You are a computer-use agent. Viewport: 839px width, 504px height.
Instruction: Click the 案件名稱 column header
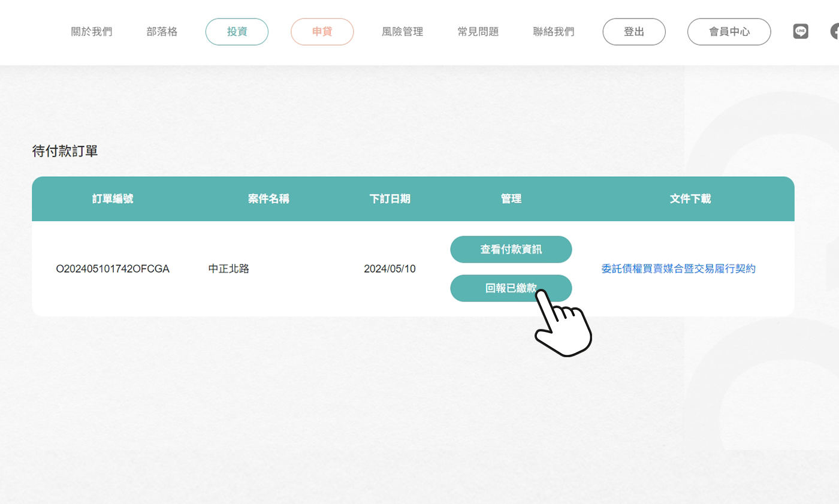[268, 199]
